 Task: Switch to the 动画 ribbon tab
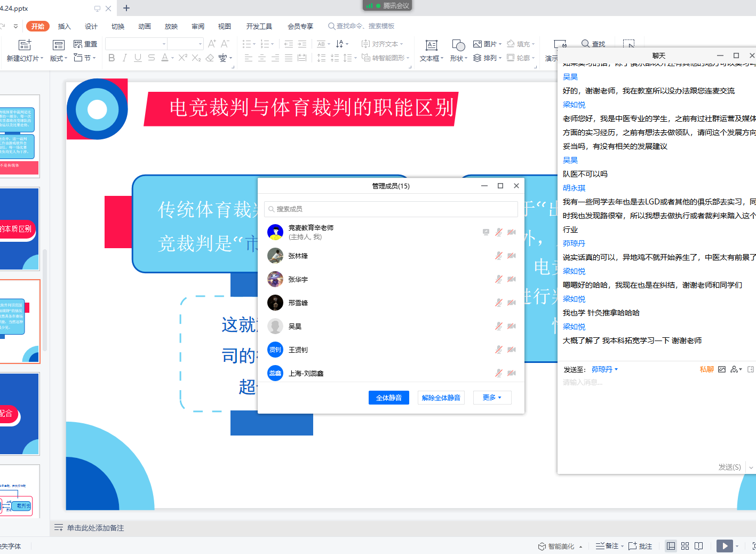click(x=144, y=26)
